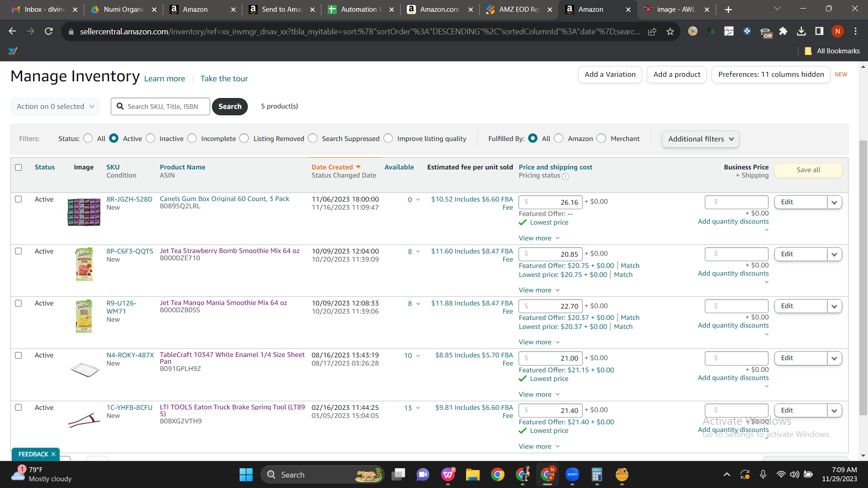Check the Jet Tea Strawberry Bomb row

click(19, 251)
